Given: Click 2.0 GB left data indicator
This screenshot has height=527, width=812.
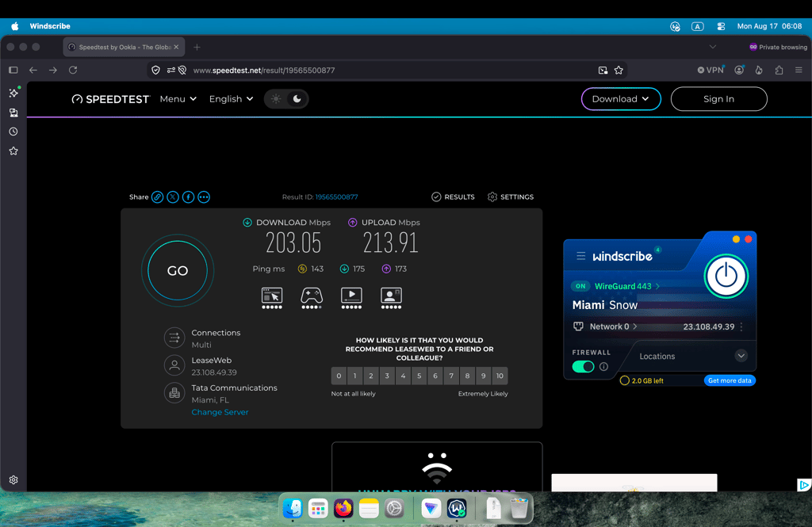Looking at the screenshot, I should coord(642,380).
